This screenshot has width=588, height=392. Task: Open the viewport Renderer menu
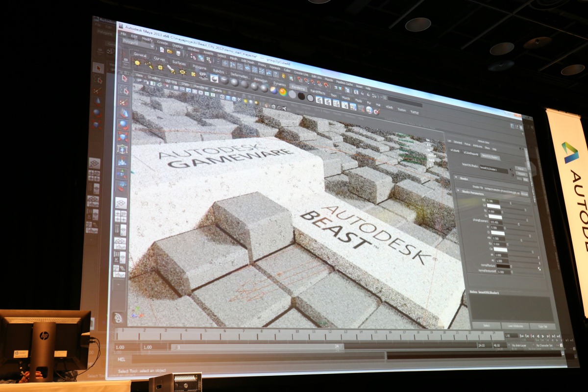pos(202,87)
